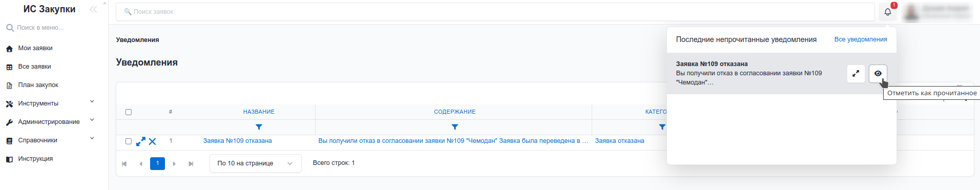The width and height of the screenshot is (980, 190).
Task: Open 'Заявка №109 отказана' link in table
Action: (238, 141)
